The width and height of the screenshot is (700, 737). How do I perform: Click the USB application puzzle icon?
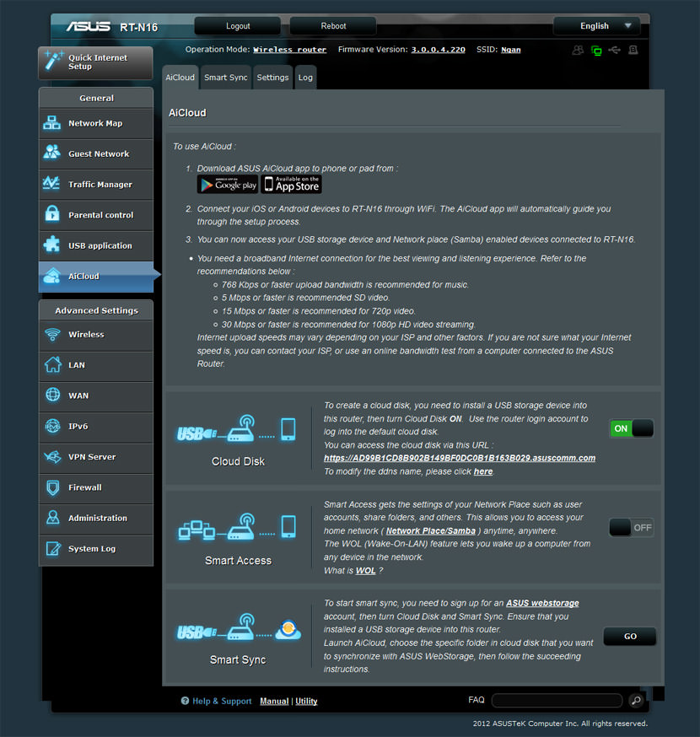click(x=51, y=244)
